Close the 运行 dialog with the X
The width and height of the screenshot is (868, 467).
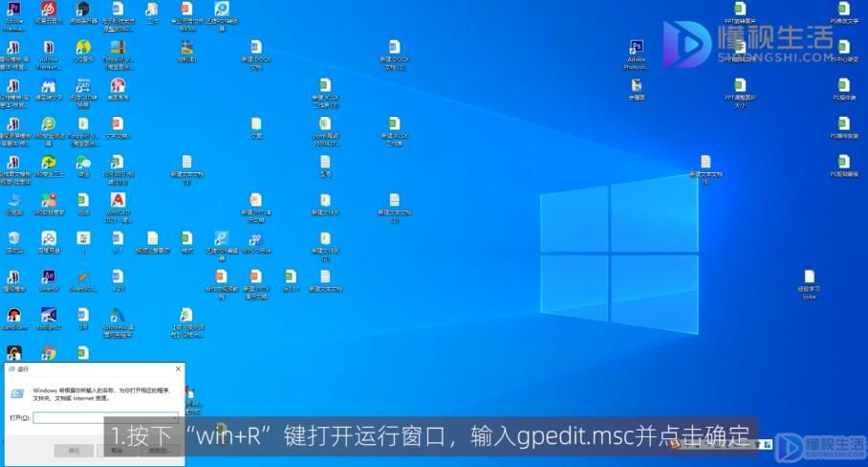click(178, 369)
